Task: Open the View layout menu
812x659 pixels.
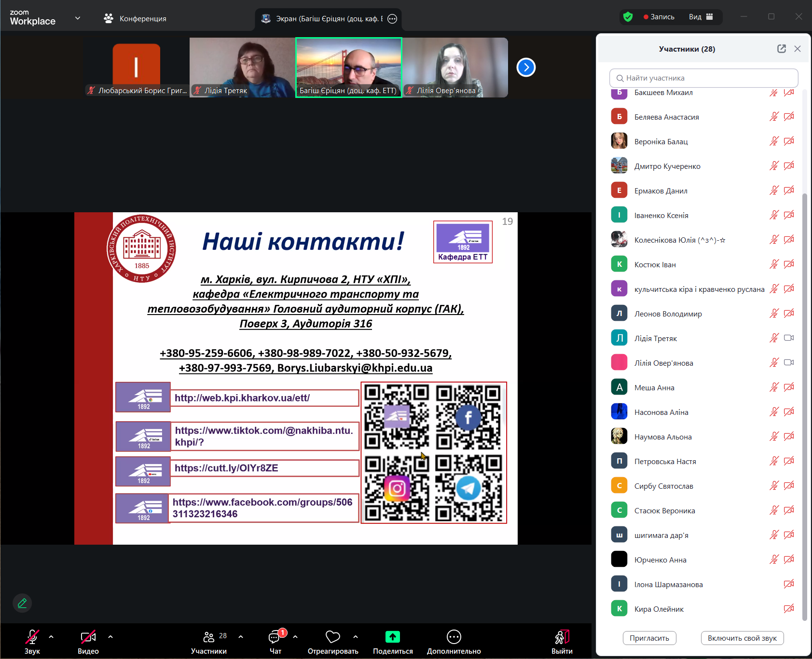Action: point(701,17)
